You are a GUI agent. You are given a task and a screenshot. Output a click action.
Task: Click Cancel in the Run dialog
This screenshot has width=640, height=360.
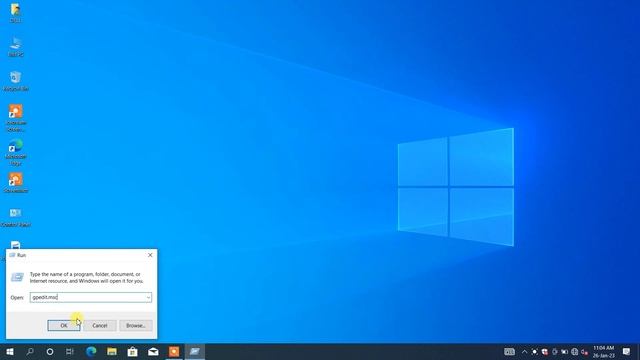100,325
